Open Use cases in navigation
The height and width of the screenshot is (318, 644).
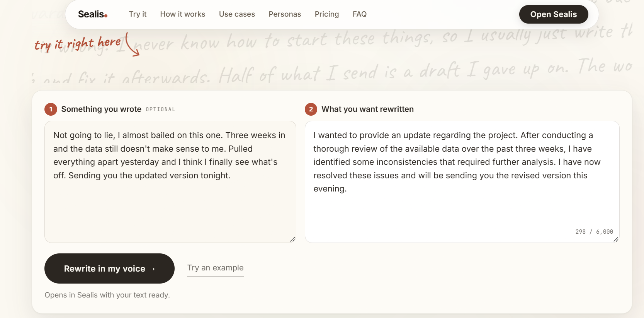tap(237, 14)
